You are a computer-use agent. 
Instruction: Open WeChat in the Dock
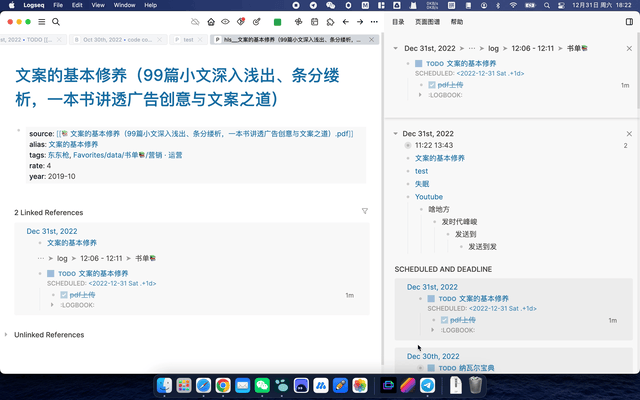coord(262,385)
